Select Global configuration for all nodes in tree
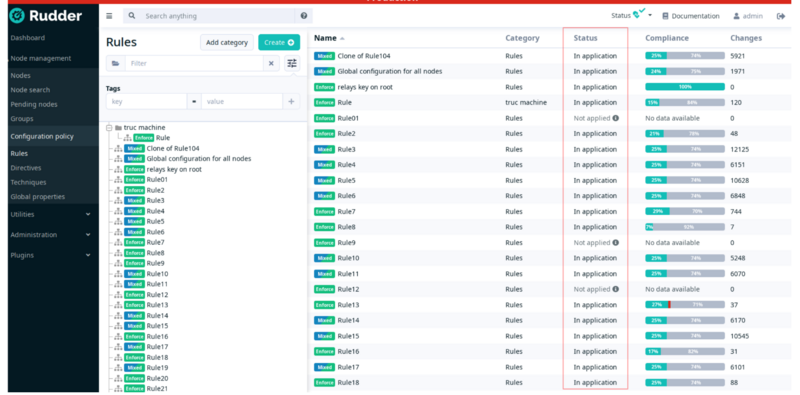This screenshot has width=800, height=395. [199, 159]
